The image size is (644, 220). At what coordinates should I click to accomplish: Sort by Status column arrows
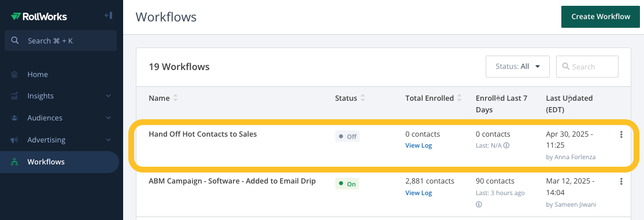[x=362, y=98]
